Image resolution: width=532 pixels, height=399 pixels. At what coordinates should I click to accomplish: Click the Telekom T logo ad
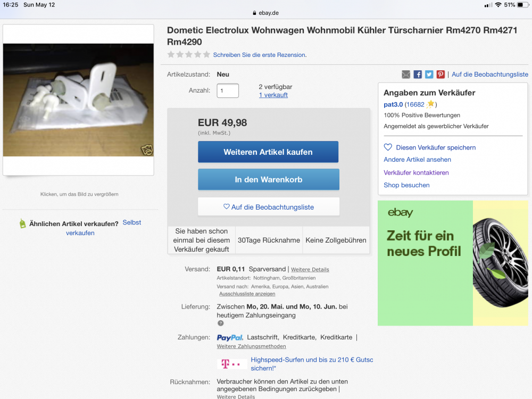tap(232, 364)
